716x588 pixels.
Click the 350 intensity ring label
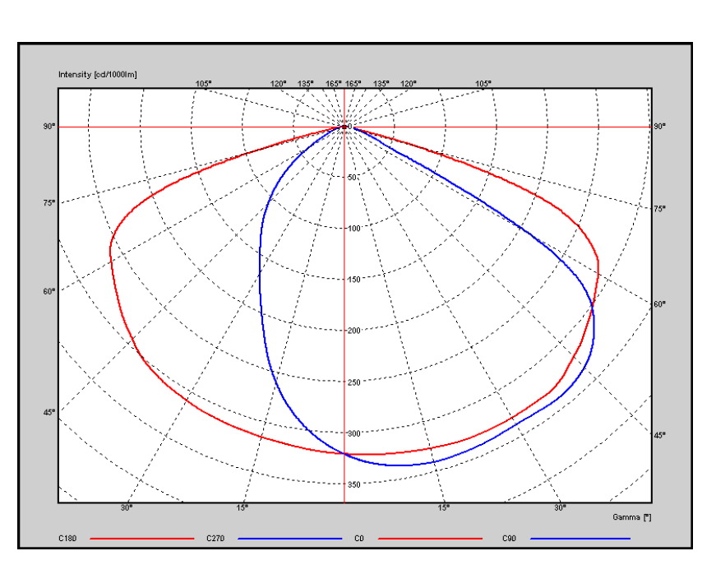click(x=354, y=484)
